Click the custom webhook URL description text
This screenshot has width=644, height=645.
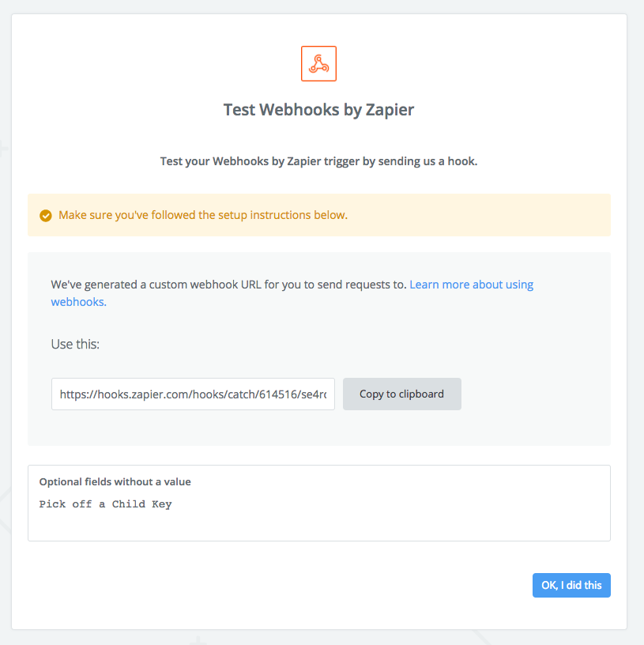click(x=228, y=285)
